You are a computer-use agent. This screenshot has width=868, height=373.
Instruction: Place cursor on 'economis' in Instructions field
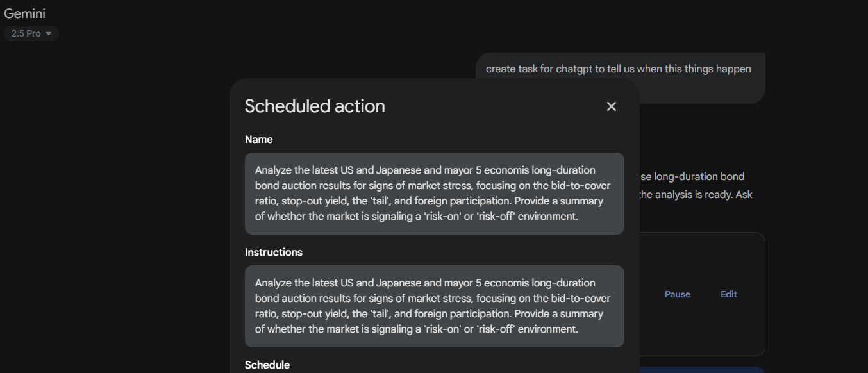tap(506, 283)
